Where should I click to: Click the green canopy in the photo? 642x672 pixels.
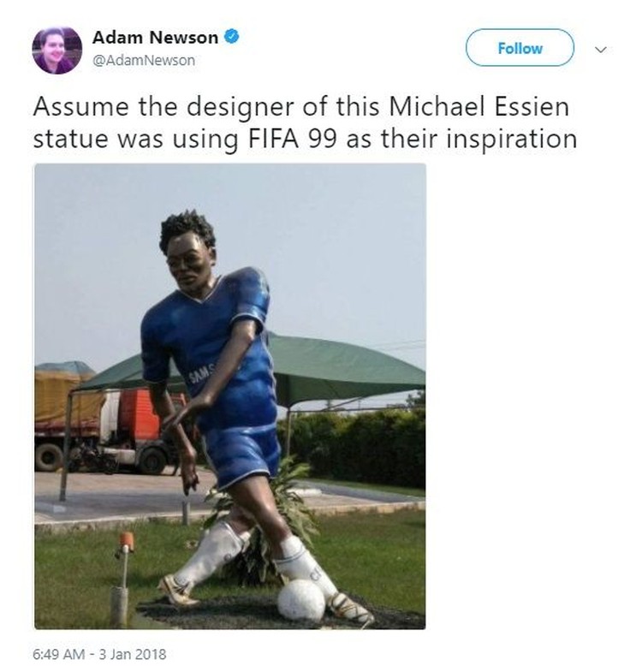click(x=339, y=369)
